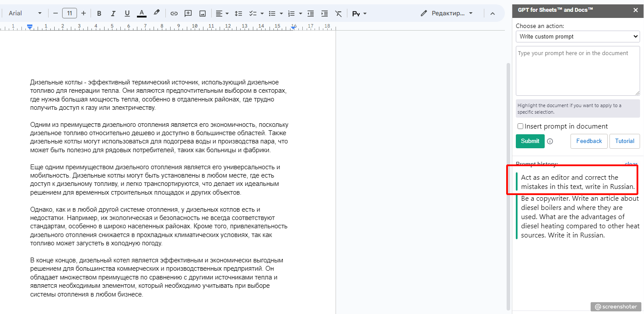Expand the Choose an action dropdown
Screen dimensions: 644x314
tap(577, 37)
